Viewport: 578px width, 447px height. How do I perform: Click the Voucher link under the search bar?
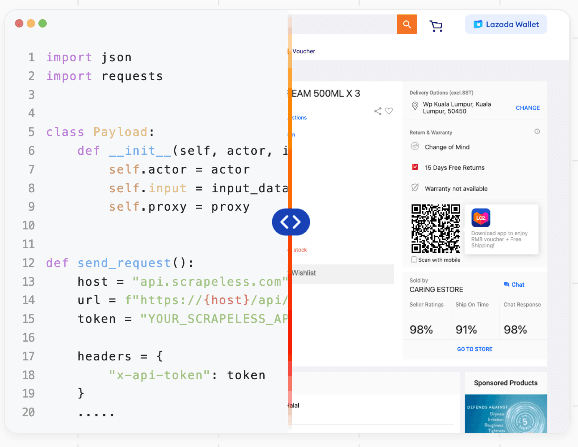pyautogui.click(x=303, y=51)
